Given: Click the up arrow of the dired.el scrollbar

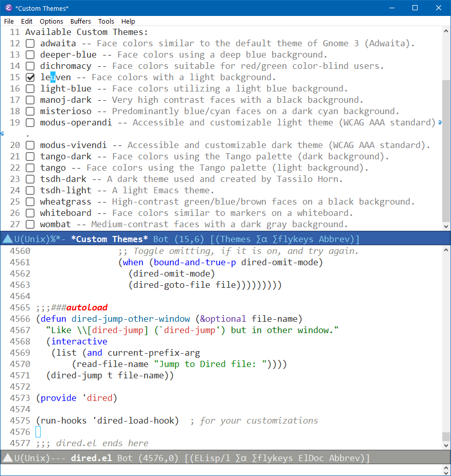Looking at the screenshot, I should pos(446,250).
